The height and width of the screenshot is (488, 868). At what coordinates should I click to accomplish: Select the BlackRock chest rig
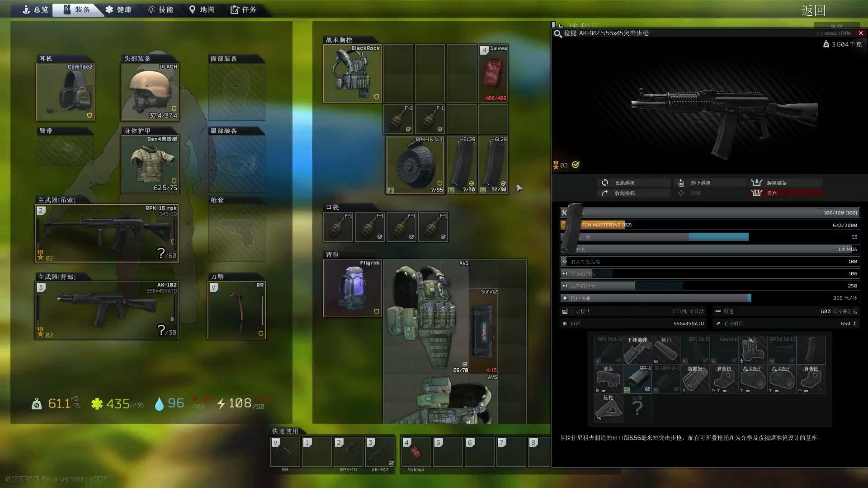[352, 73]
